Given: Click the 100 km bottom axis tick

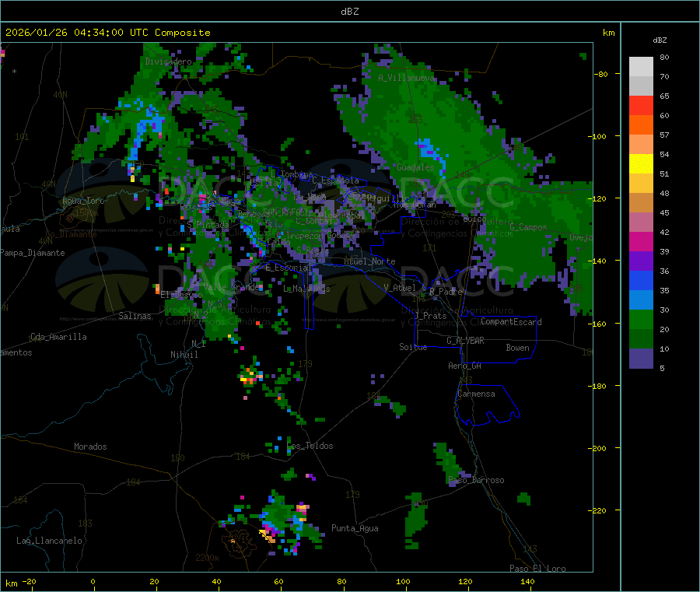Looking at the screenshot, I should 403,581.
